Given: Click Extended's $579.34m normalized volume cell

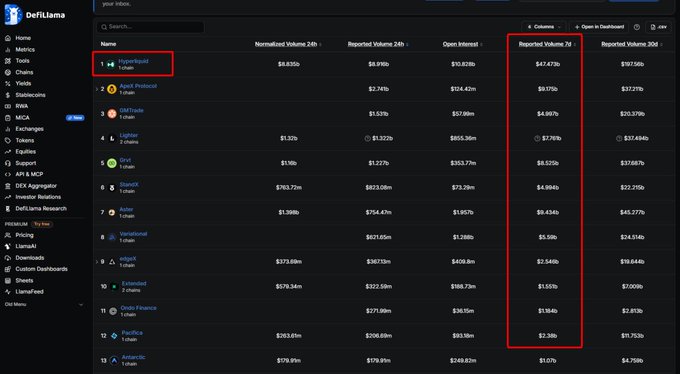Looking at the screenshot, I should [289, 286].
